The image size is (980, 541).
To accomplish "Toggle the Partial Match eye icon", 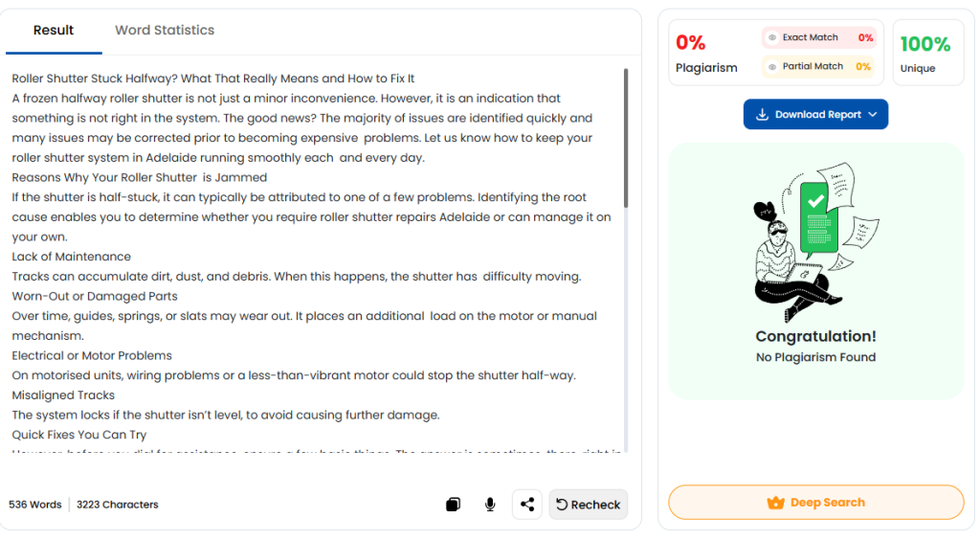I will click(772, 67).
